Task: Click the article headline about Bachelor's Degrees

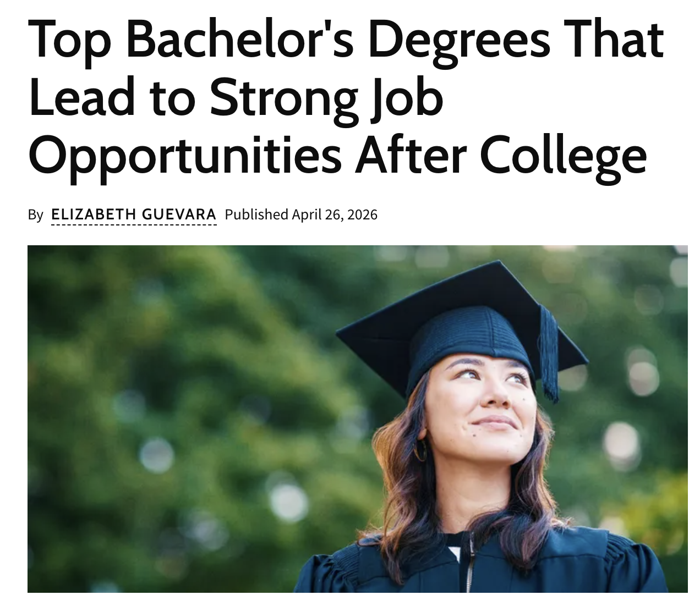Action: click(346, 97)
